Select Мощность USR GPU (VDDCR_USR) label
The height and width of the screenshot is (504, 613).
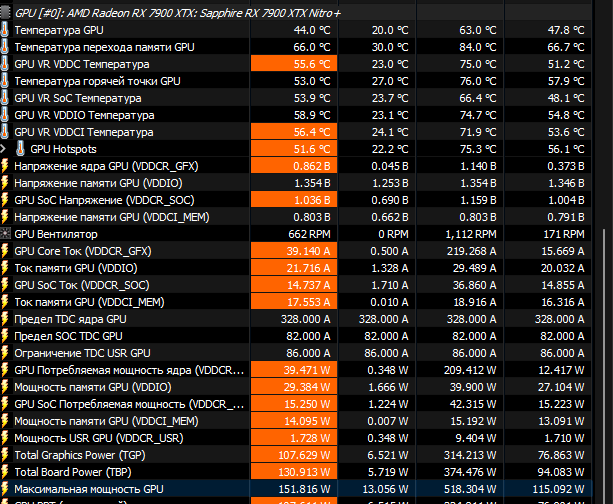[x=99, y=438]
